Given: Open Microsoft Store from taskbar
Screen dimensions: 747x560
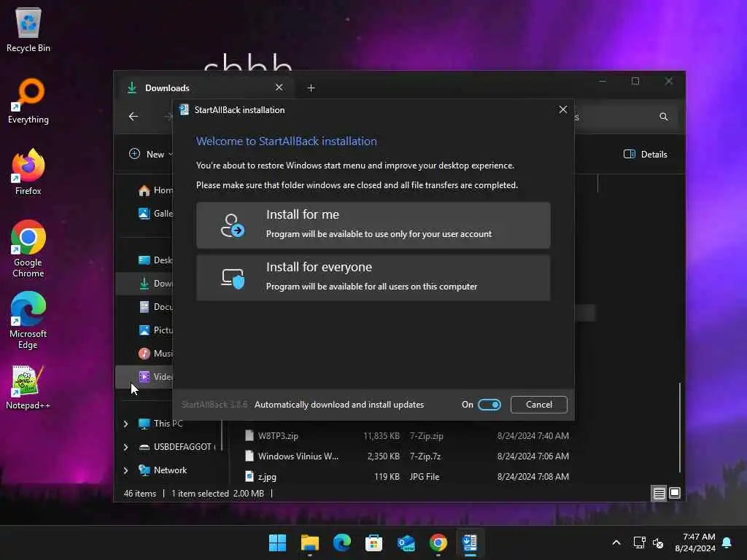Looking at the screenshot, I should click(373, 542).
